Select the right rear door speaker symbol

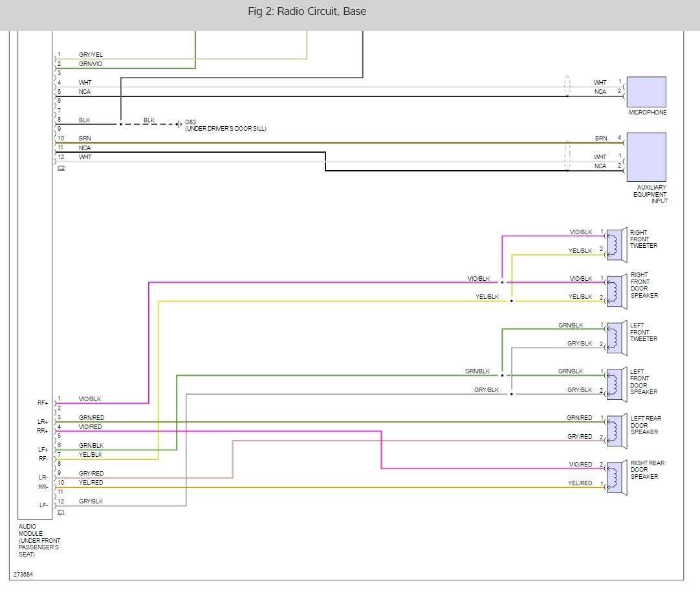(x=616, y=478)
